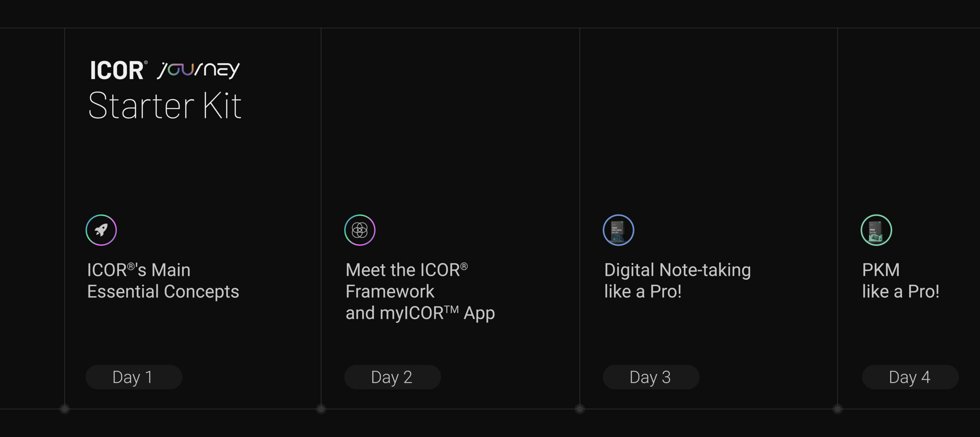The image size is (980, 437).
Task: Open Digital Note-taking like a Pro! title
Action: (677, 281)
